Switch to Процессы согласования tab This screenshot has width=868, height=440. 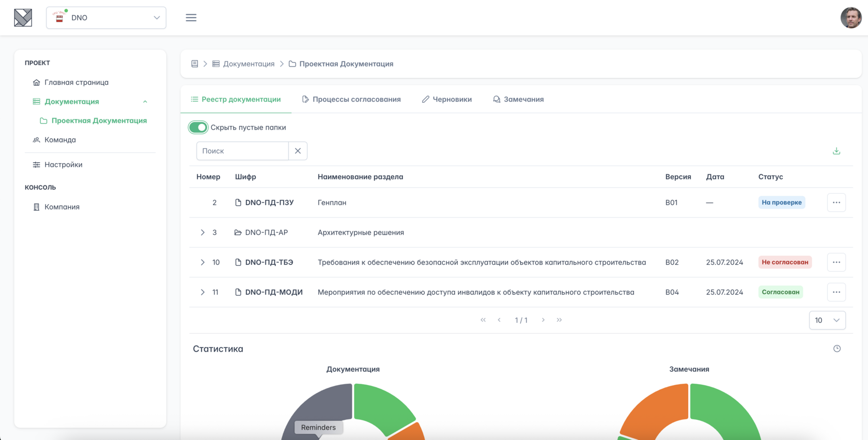point(351,99)
